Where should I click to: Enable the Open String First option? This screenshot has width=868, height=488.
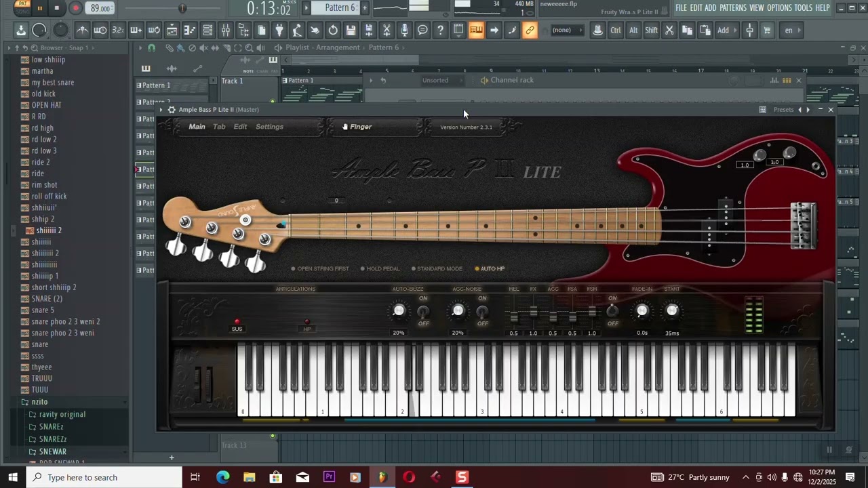coord(320,269)
